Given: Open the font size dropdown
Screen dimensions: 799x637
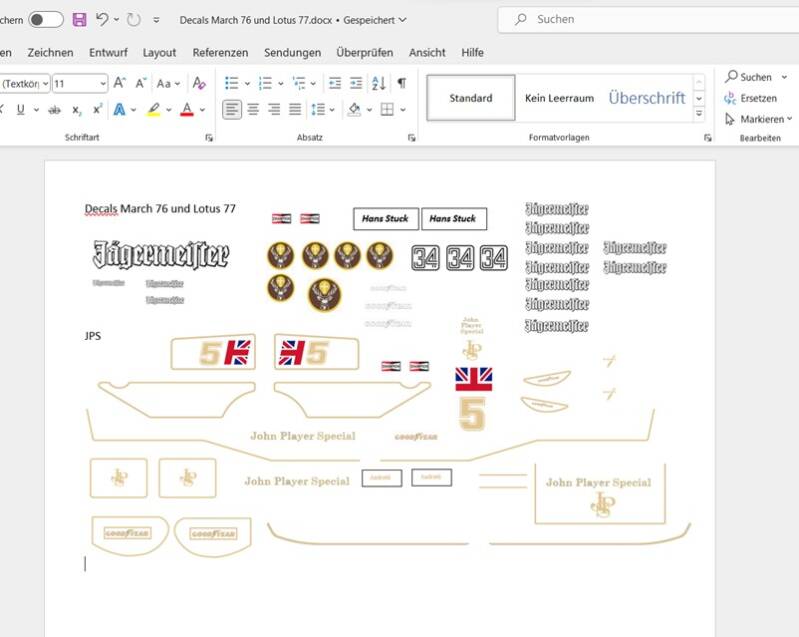Looking at the screenshot, I should [103, 84].
